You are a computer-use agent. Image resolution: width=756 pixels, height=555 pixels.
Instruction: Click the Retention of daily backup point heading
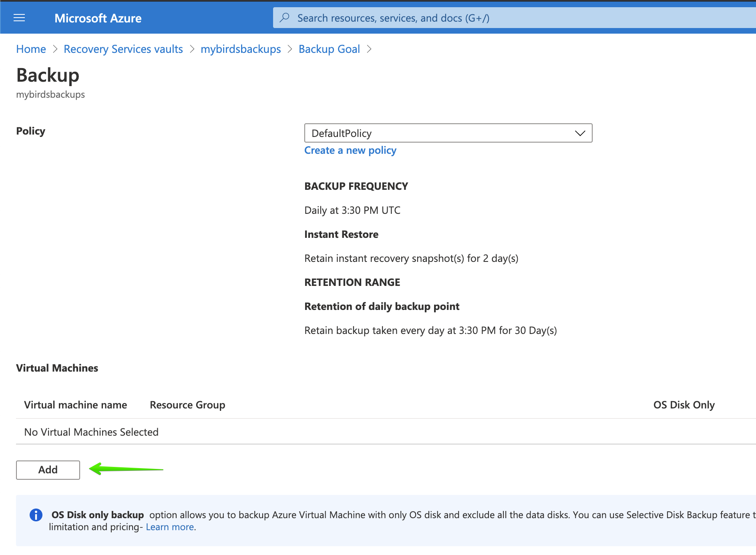tap(382, 306)
